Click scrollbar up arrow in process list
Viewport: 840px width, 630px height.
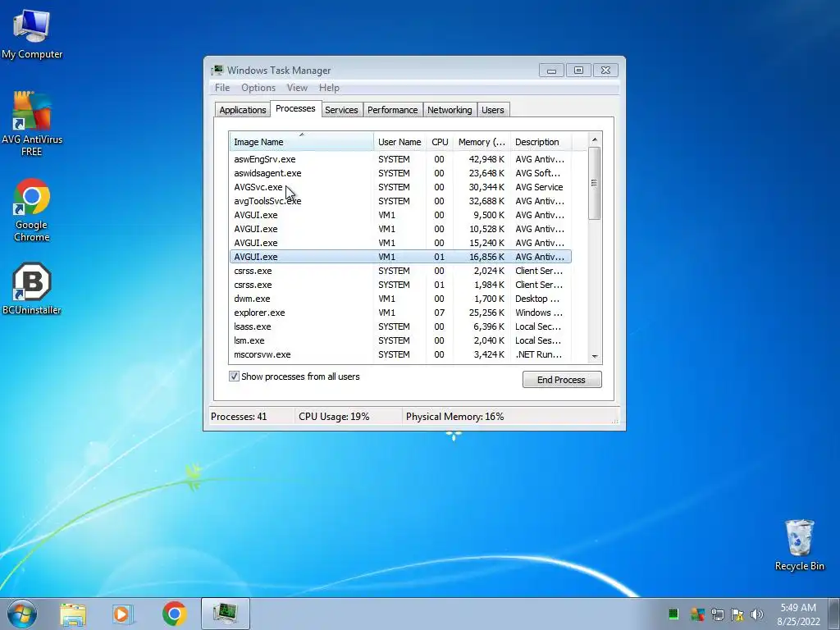point(595,139)
